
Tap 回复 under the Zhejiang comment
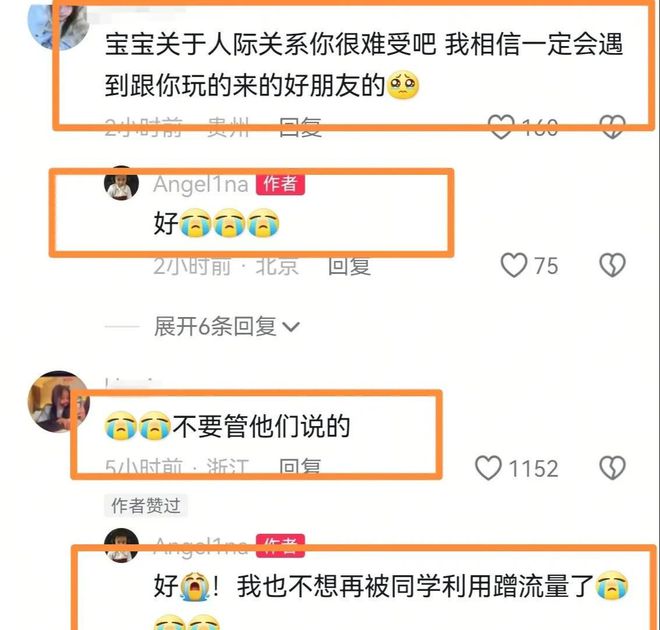click(x=301, y=467)
